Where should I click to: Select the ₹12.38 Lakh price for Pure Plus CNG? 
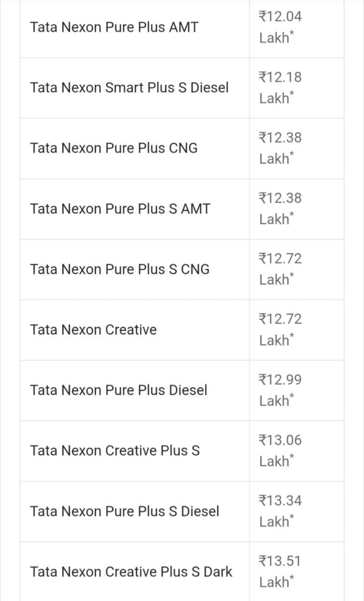pos(281,148)
